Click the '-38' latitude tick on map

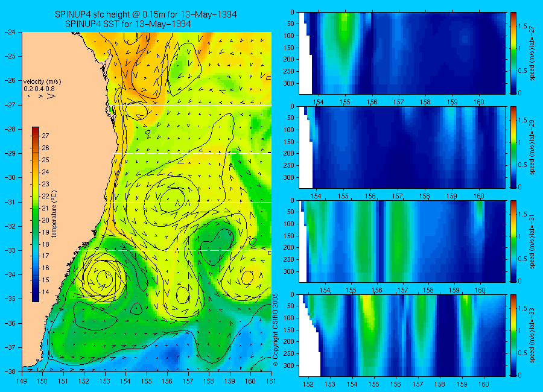click(x=10, y=371)
